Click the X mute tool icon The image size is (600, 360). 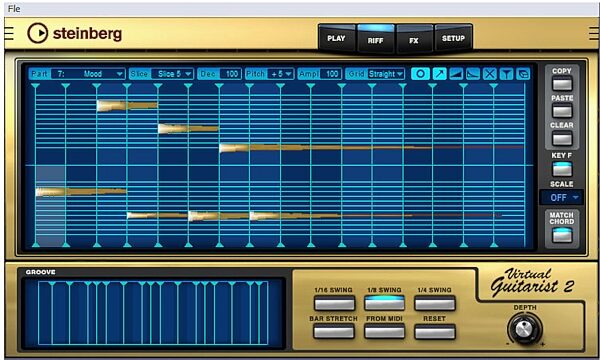[489, 74]
